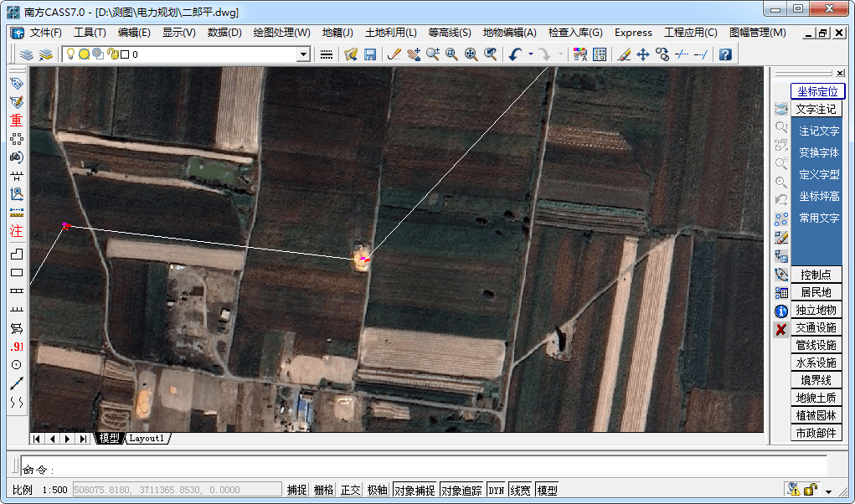Undo the last action
Screen dimensions: 855x504
coord(515,54)
